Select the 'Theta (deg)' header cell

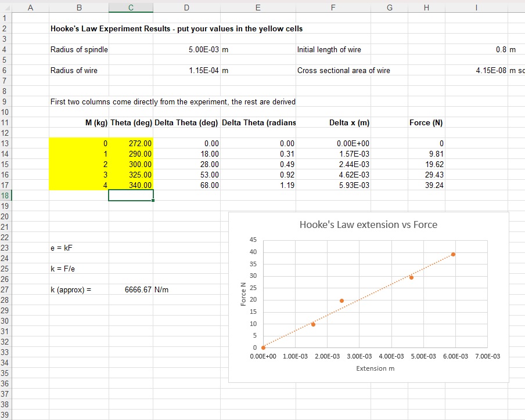(x=131, y=123)
